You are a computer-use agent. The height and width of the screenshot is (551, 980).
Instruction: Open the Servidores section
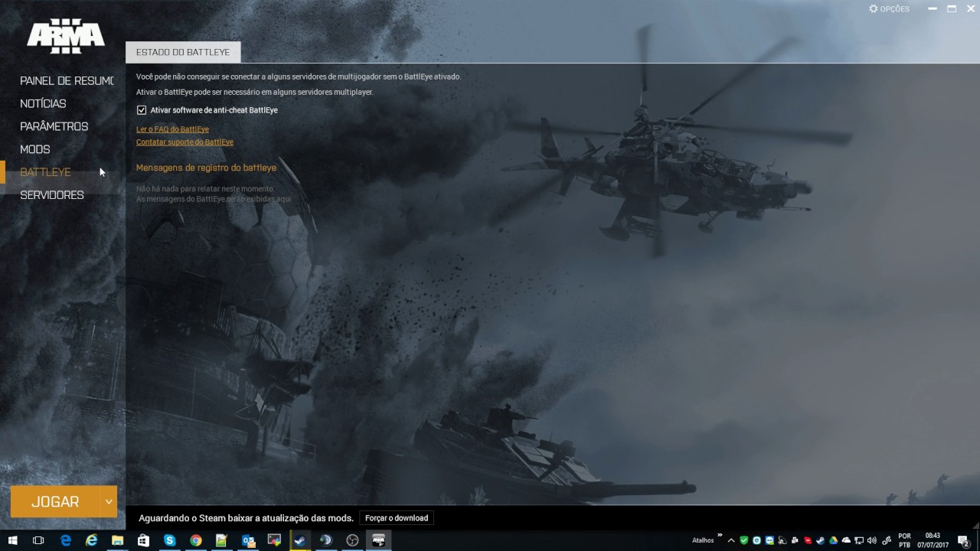(x=52, y=195)
